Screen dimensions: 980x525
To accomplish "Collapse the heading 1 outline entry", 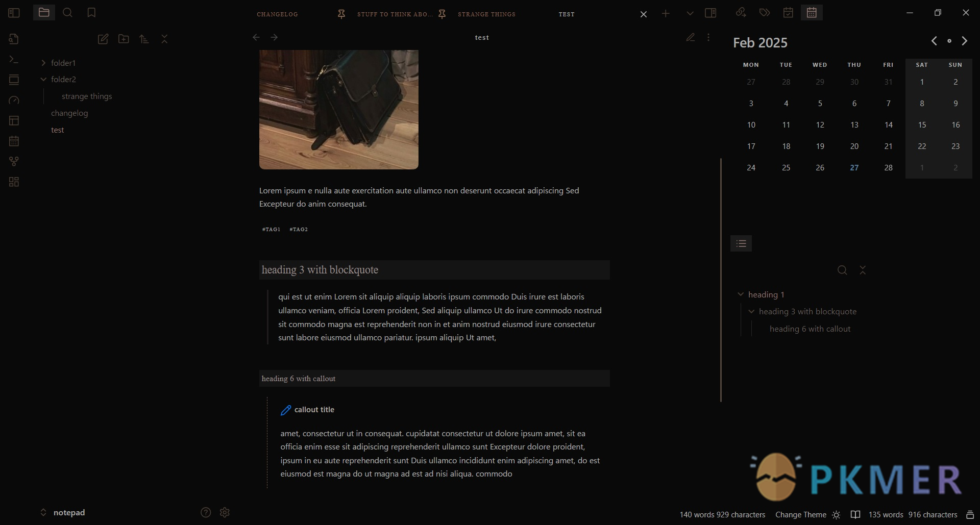I will [x=741, y=294].
